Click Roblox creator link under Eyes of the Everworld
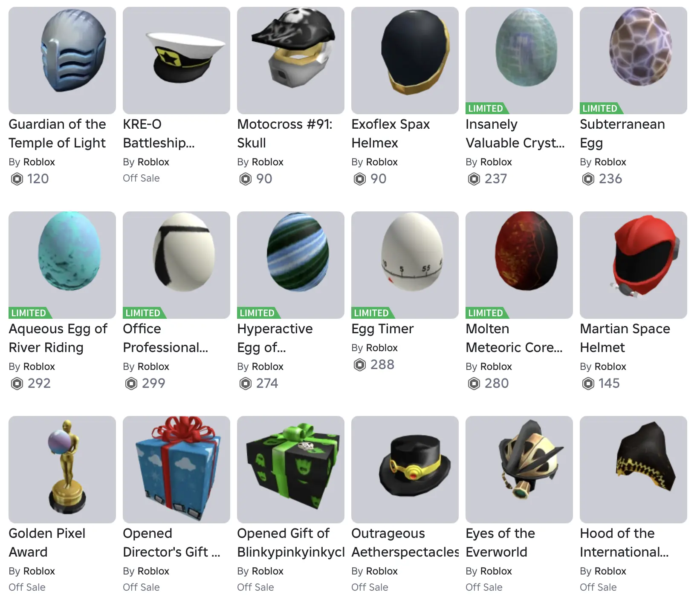 click(x=495, y=571)
